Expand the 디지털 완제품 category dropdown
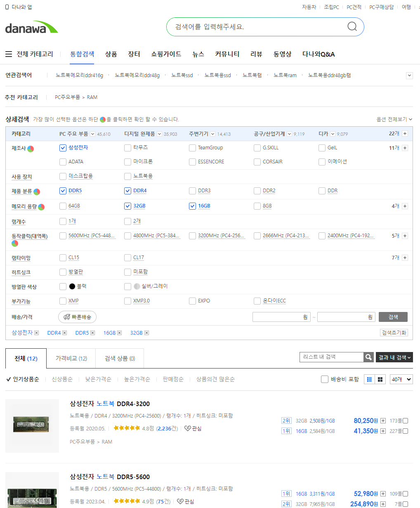 tap(159, 134)
